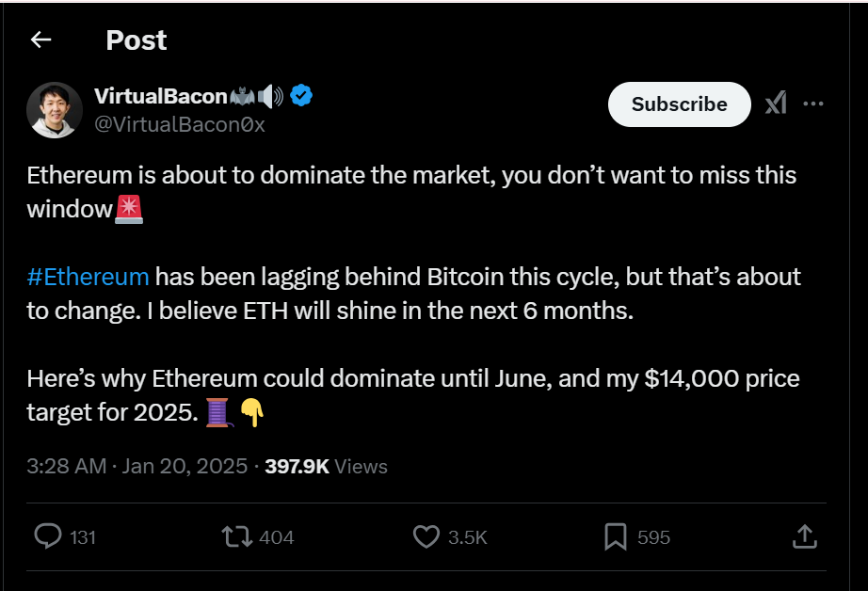Open the repost arrows menu

click(x=234, y=536)
